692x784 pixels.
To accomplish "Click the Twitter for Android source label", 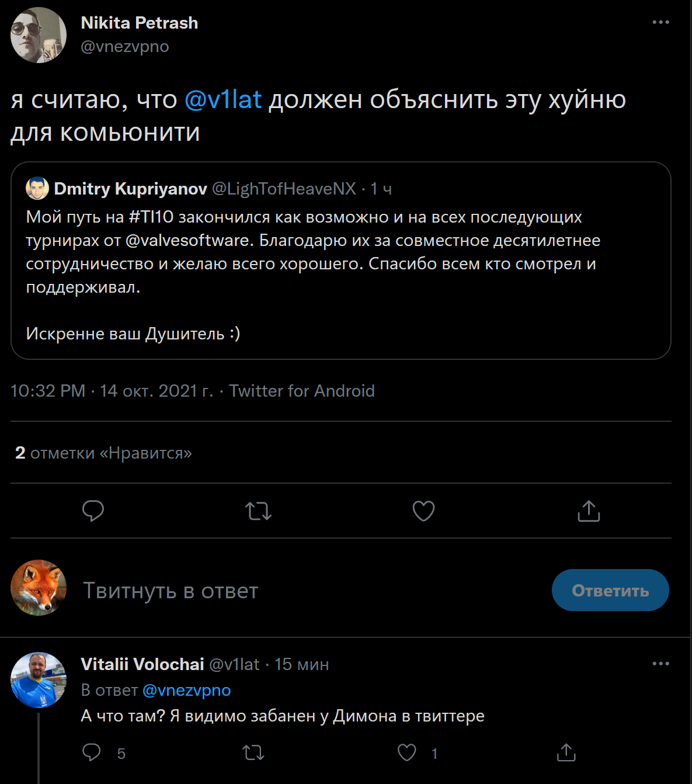I will (301, 391).
